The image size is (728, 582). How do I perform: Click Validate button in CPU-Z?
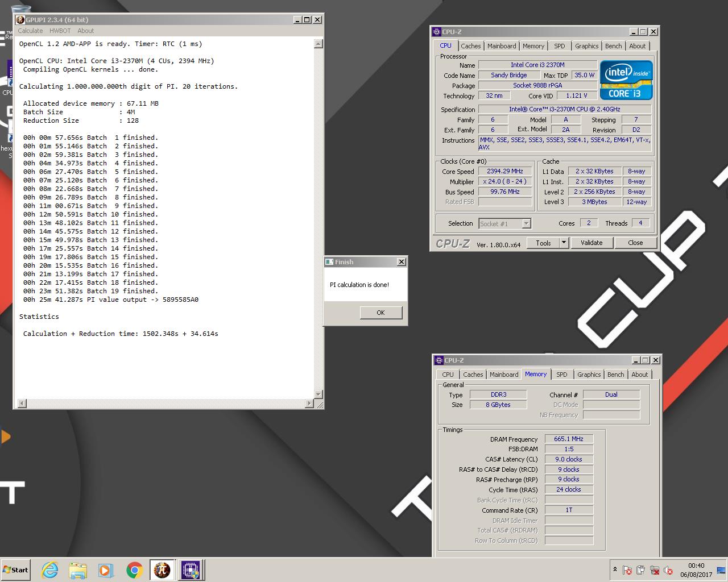coord(591,243)
